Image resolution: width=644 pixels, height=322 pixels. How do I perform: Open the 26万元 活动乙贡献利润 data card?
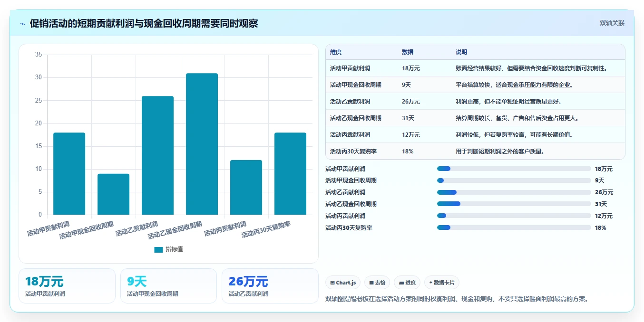pos(270,286)
